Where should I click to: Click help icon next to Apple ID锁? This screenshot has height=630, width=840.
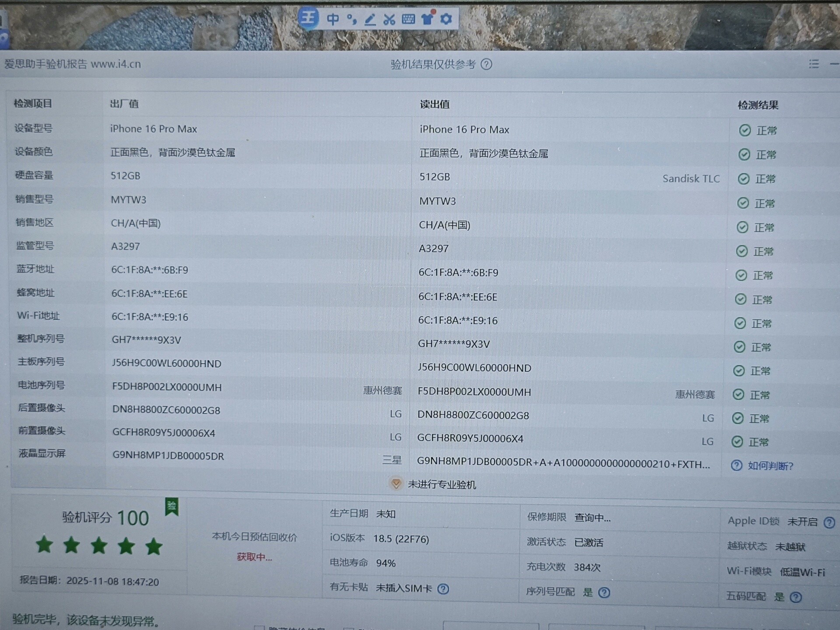[829, 522]
